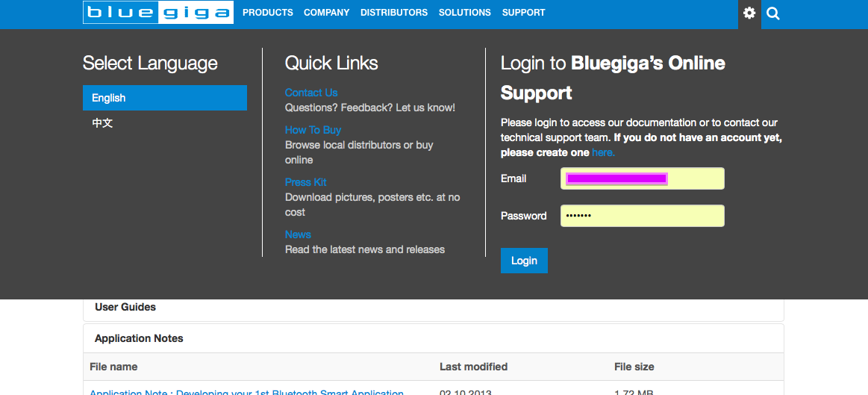Collapse the Application Notes section
The width and height of the screenshot is (868, 395).
click(139, 338)
